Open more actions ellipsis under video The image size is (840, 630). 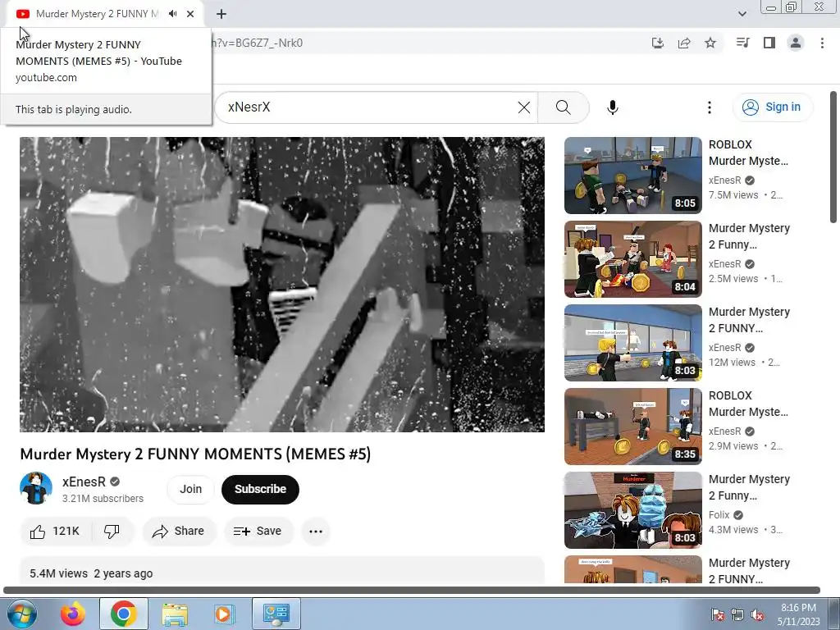316,531
